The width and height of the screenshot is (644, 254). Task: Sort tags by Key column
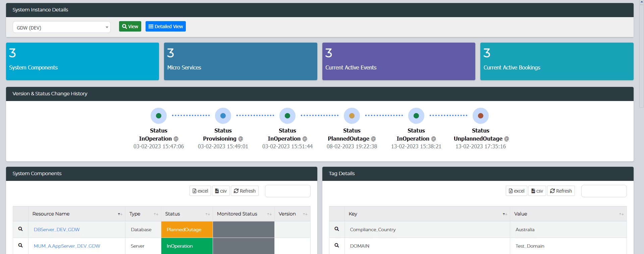427,214
